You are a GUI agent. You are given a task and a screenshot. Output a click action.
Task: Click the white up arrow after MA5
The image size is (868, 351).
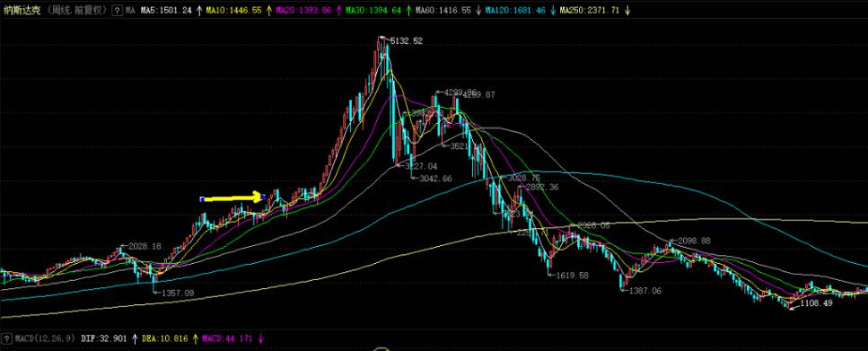coord(199,11)
